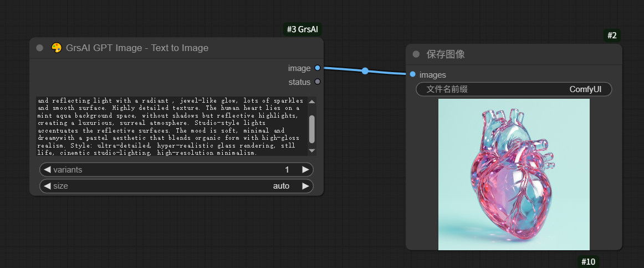This screenshot has height=268, width=644.
Task: Decrease variants with the left arrow
Action: (47, 170)
